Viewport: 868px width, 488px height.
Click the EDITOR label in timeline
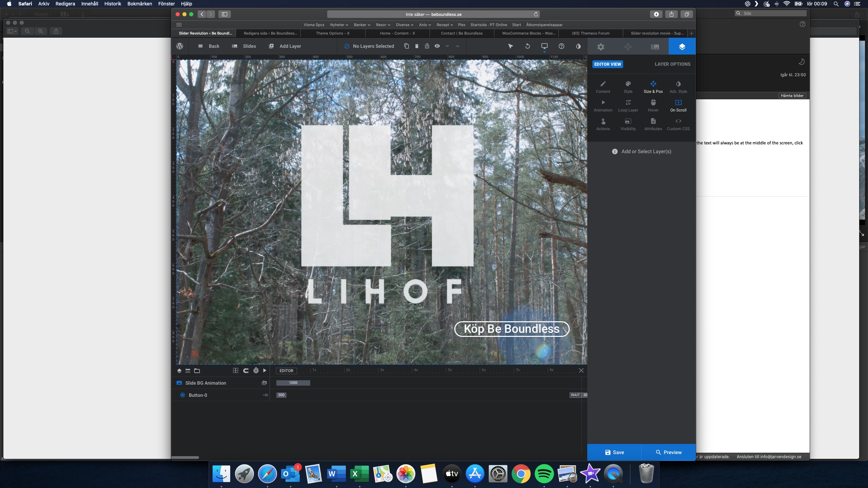(x=287, y=371)
